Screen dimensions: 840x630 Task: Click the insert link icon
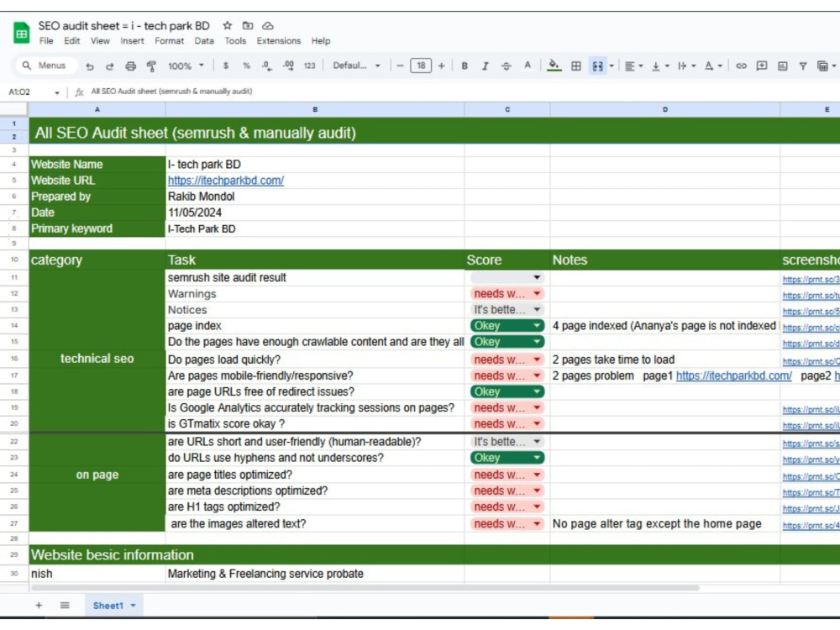pyautogui.click(x=741, y=66)
